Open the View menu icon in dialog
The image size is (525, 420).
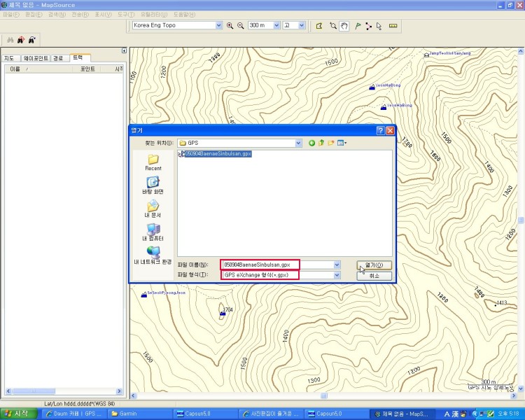click(342, 143)
